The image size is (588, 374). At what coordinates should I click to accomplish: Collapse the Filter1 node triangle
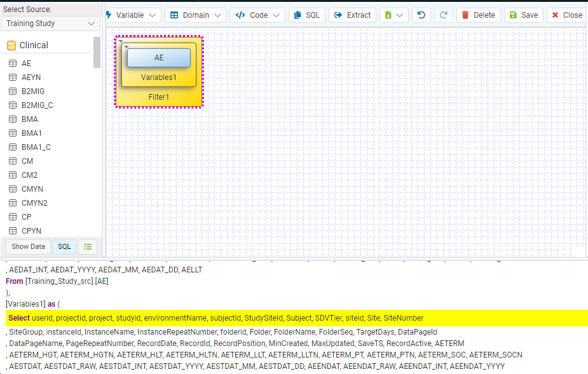point(121,41)
